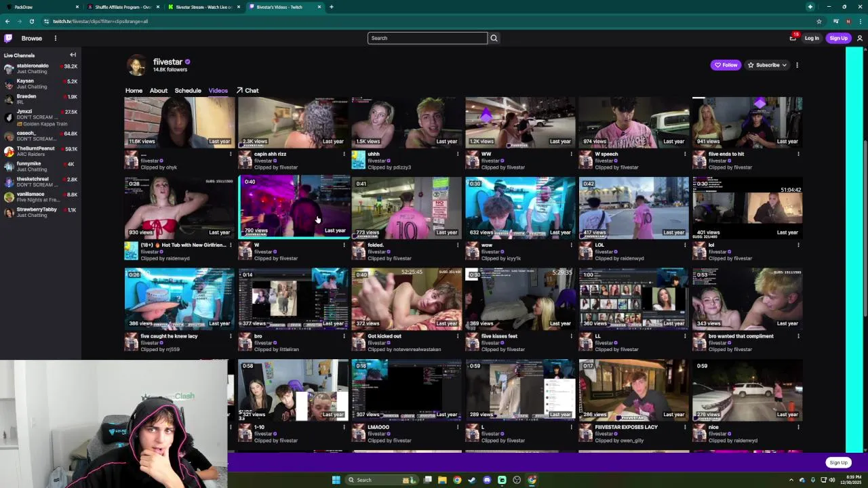868x488 pixels.
Task: Open the Chrome three-dot menu
Action: click(x=860, y=21)
